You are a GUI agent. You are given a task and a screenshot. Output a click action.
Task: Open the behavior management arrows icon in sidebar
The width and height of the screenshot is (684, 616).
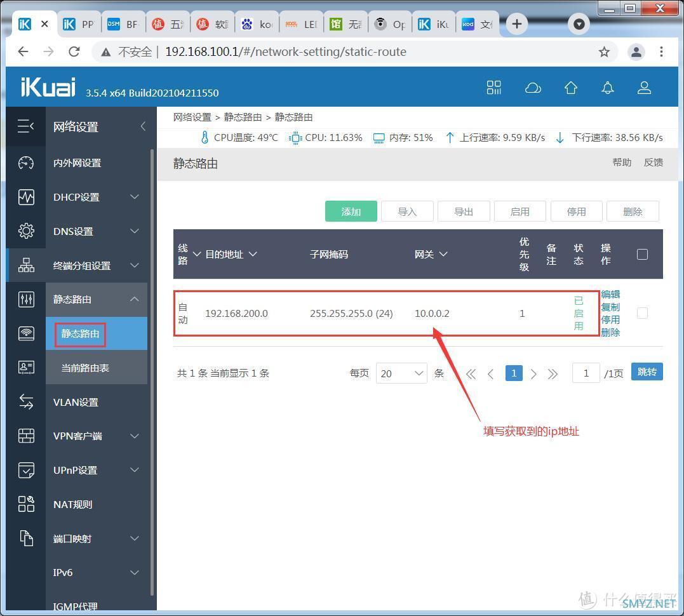click(26, 401)
